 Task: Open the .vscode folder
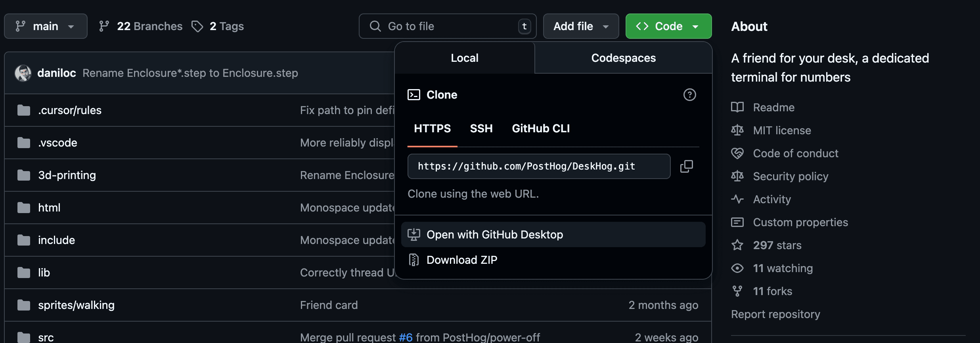pos(58,143)
